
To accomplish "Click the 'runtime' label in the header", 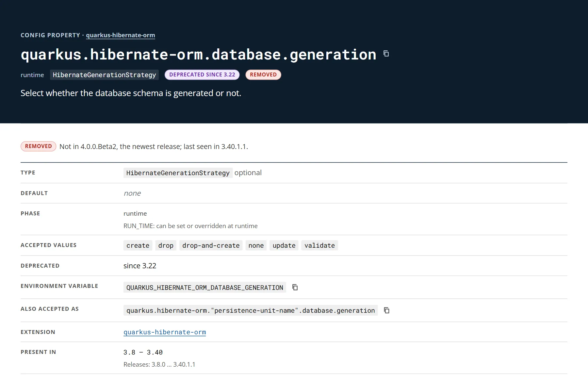I will pos(32,75).
